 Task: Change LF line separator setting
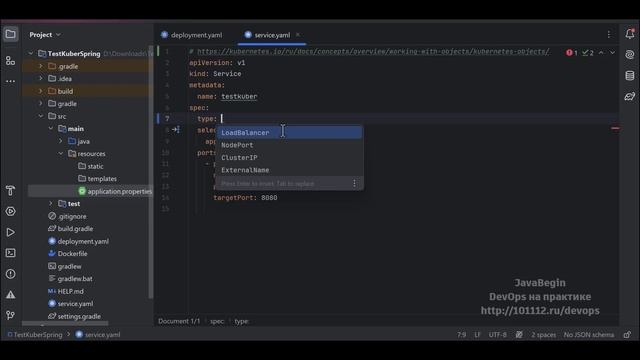(477, 335)
